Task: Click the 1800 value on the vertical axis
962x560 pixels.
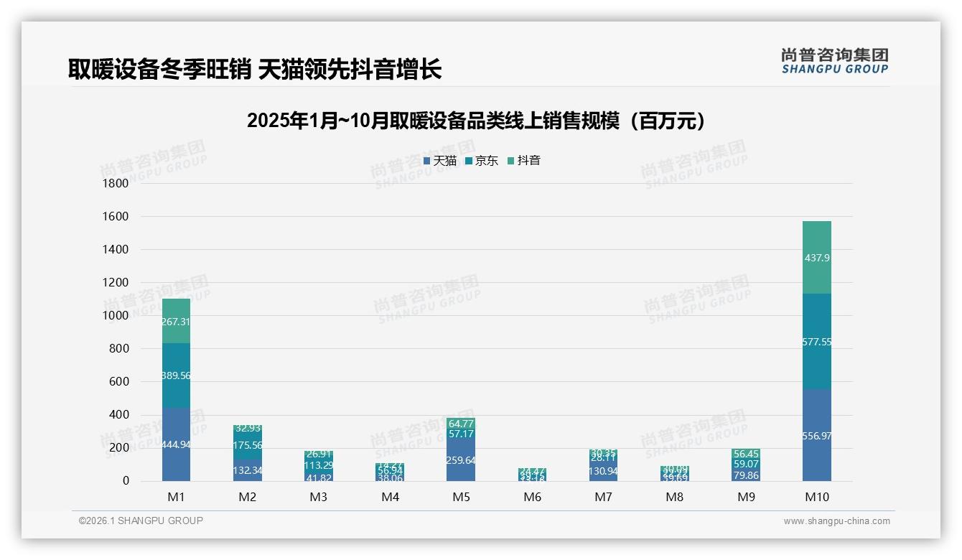Action: pos(118,183)
